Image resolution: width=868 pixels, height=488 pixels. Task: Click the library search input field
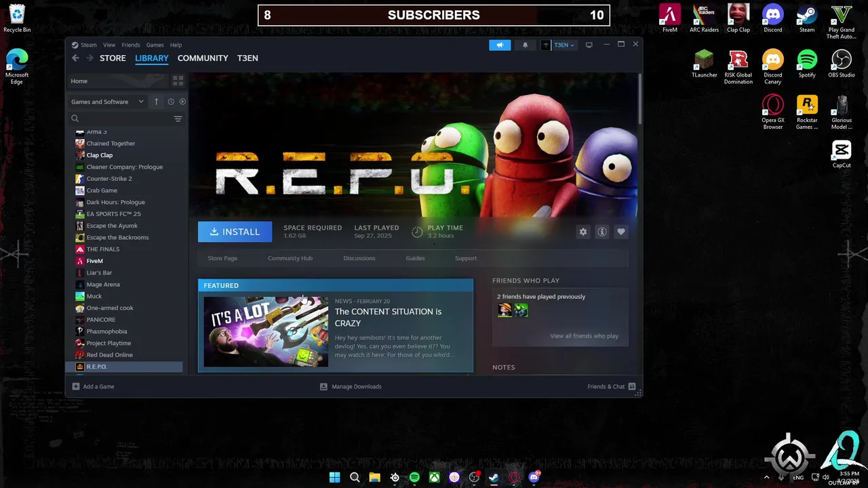[126, 119]
